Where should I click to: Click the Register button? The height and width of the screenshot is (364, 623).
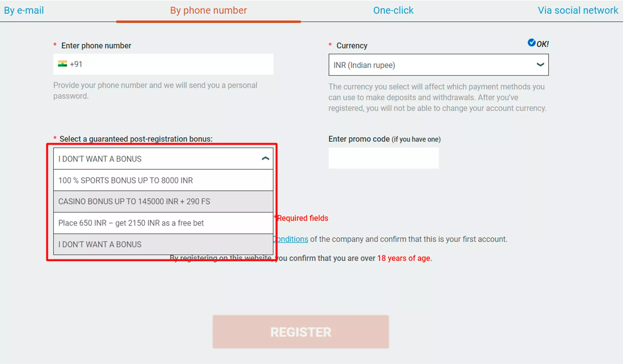[301, 332]
